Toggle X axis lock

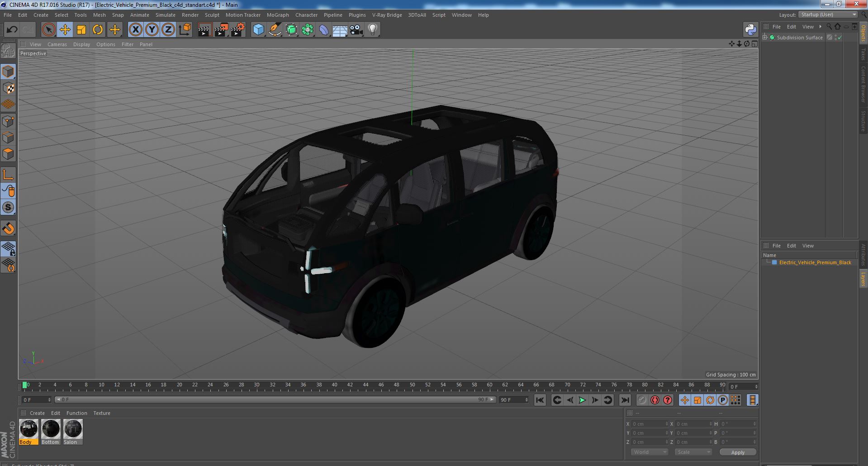pyautogui.click(x=135, y=30)
